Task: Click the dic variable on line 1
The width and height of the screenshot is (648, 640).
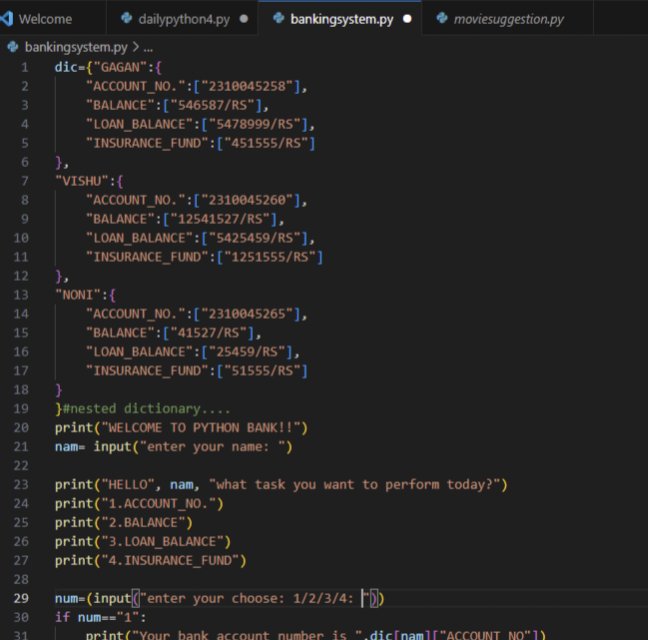Action: click(66, 67)
